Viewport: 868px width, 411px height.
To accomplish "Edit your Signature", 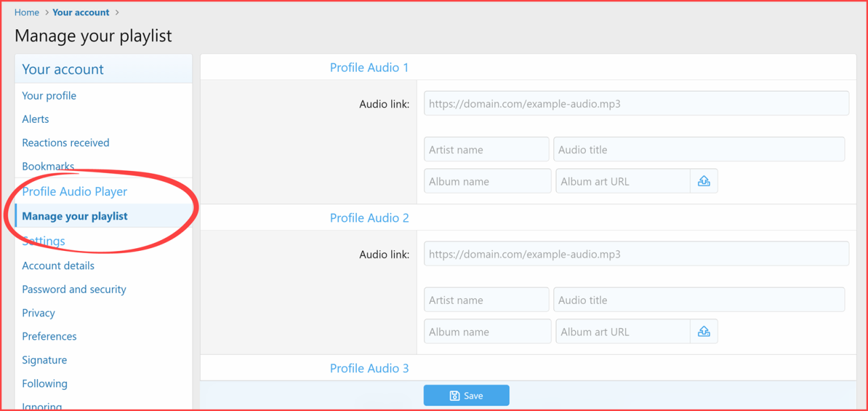I will 44,359.
